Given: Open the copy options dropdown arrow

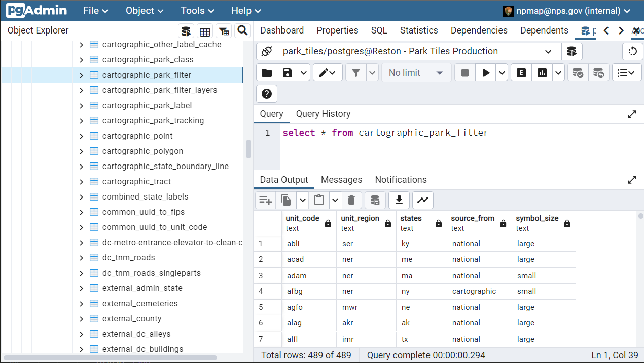Looking at the screenshot, I should [303, 200].
